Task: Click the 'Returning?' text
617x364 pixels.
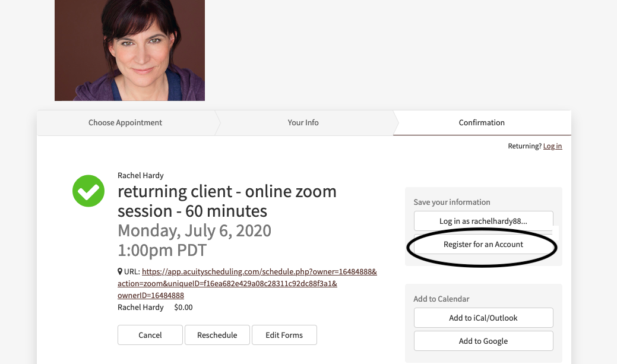Action: [524, 146]
